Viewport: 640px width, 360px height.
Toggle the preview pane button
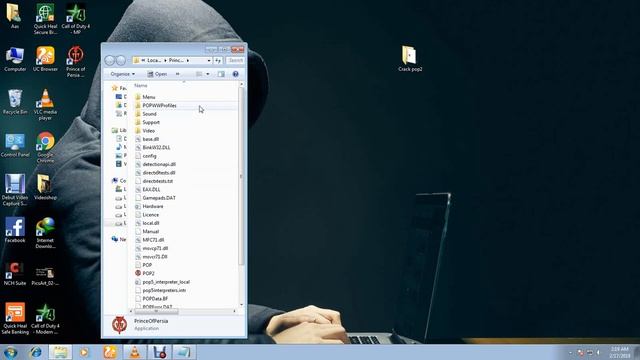pyautogui.click(x=221, y=74)
